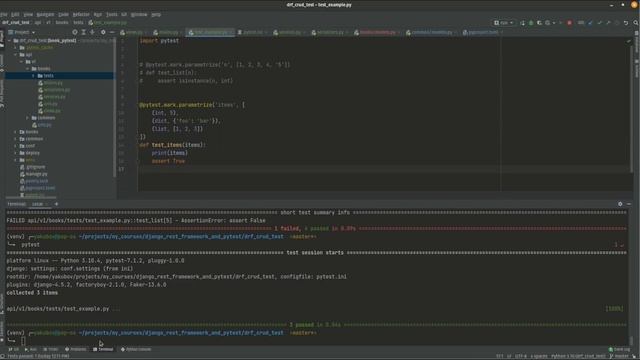Hide the Project panel with minus icon
The image size is (640, 360).
coord(112,32)
